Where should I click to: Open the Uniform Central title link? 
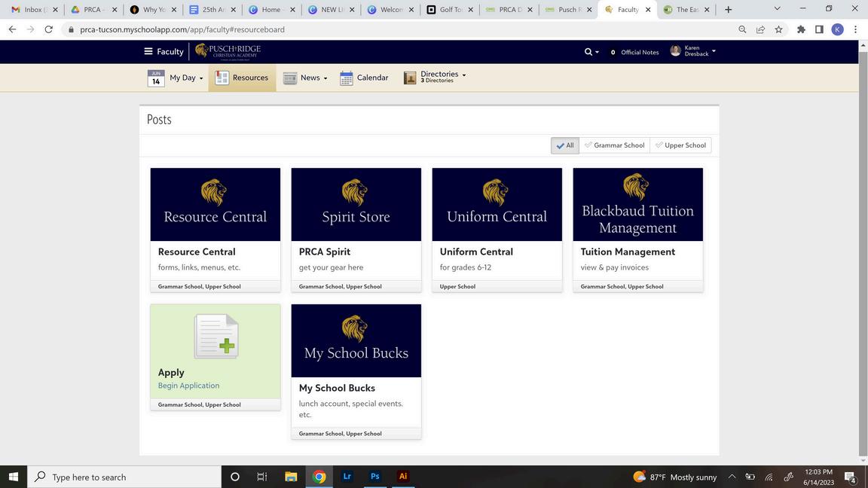pyautogui.click(x=476, y=252)
